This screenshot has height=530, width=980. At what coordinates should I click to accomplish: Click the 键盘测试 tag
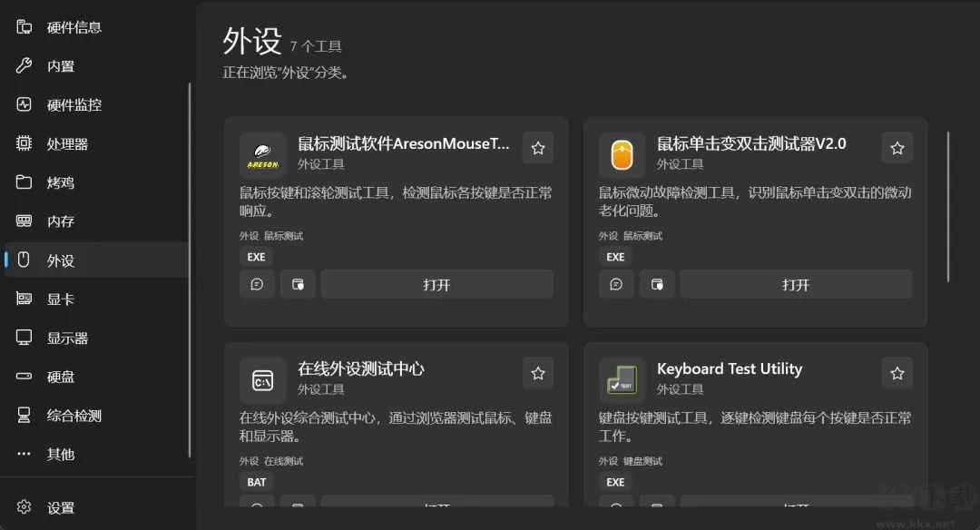(x=642, y=461)
